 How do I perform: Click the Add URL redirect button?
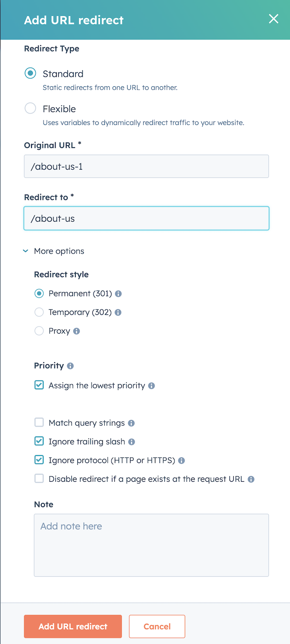(72, 627)
